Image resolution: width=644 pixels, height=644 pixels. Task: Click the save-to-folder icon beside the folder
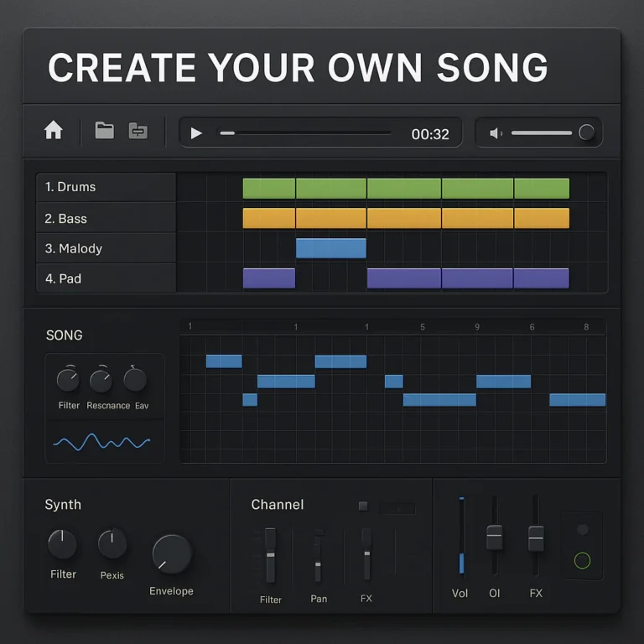[138, 131]
